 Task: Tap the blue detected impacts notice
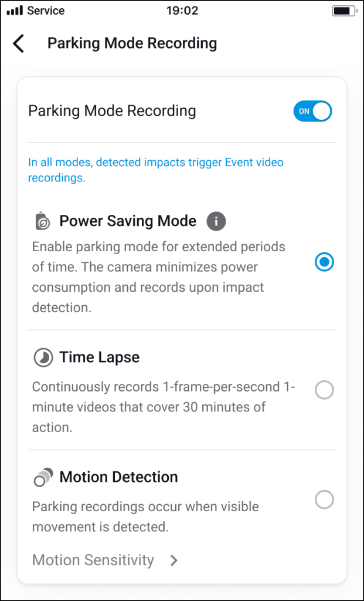pos(156,170)
